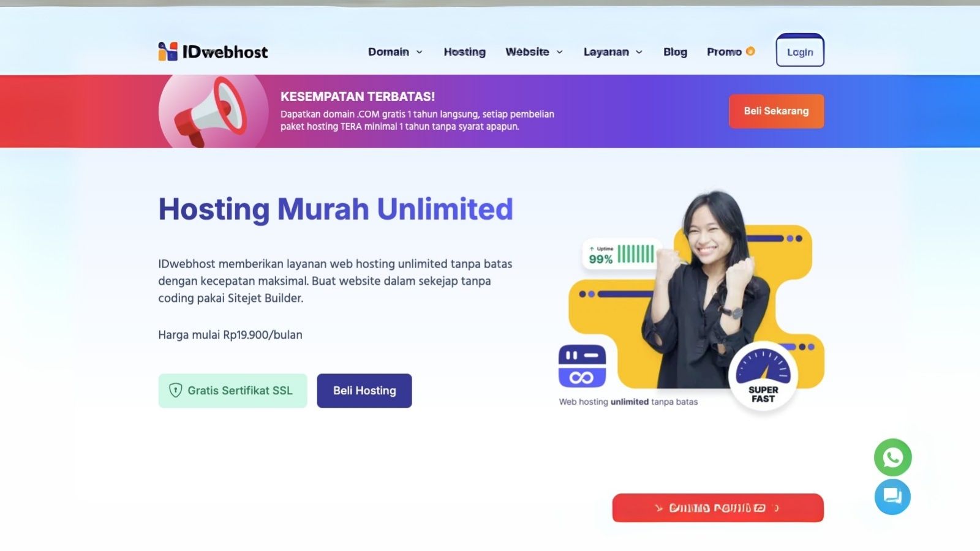Open the Promo menu link

coord(724,52)
